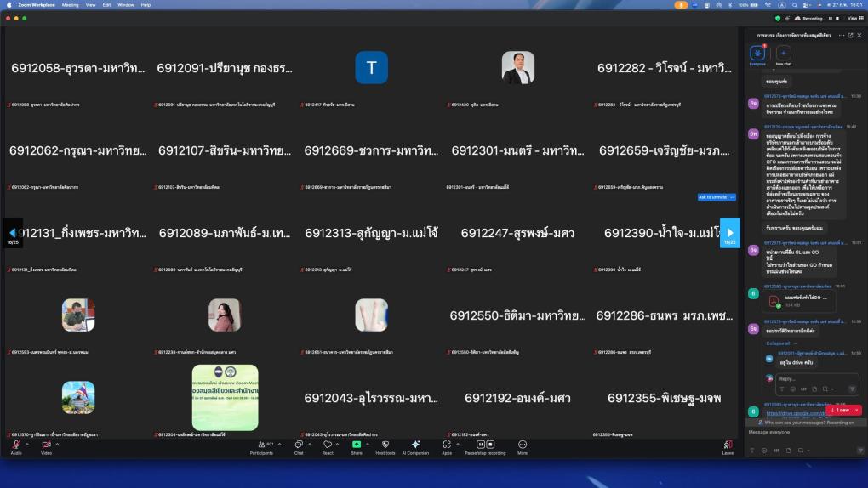Image resolution: width=868 pixels, height=488 pixels.
Task: Go to next page of participants
Action: pos(729,232)
